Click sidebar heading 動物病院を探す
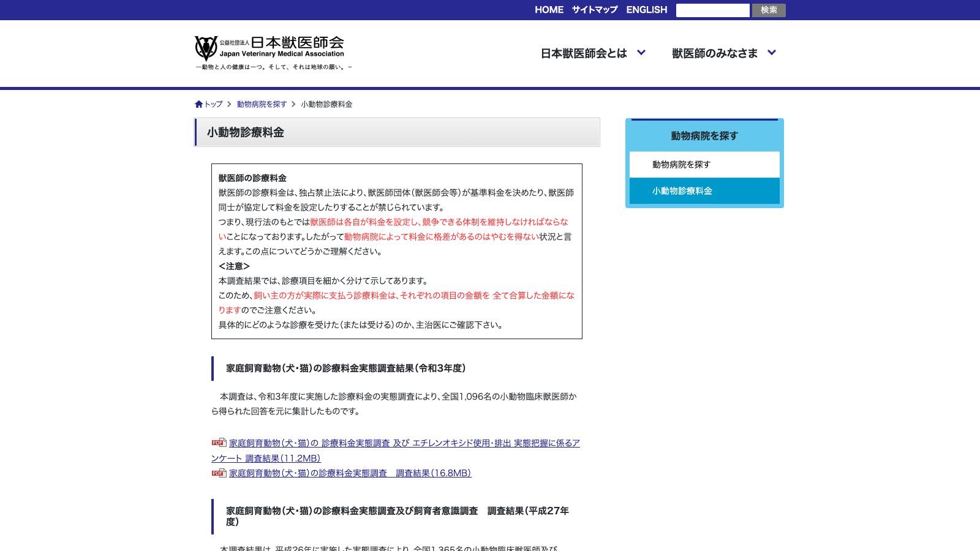The height and width of the screenshot is (551, 980). [x=704, y=136]
